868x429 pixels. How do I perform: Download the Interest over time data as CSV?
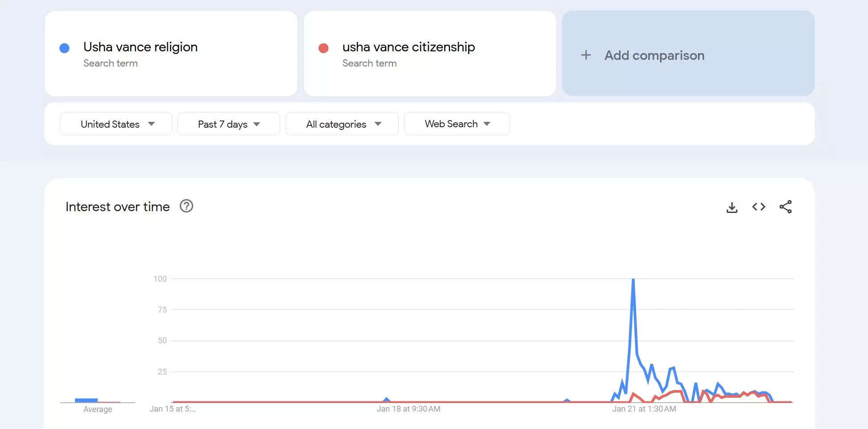[x=732, y=206]
